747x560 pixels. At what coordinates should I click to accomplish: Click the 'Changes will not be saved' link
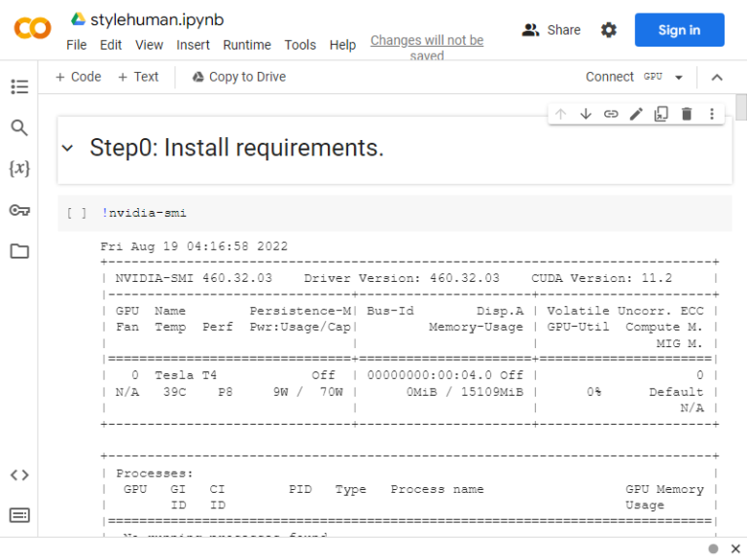point(427,48)
